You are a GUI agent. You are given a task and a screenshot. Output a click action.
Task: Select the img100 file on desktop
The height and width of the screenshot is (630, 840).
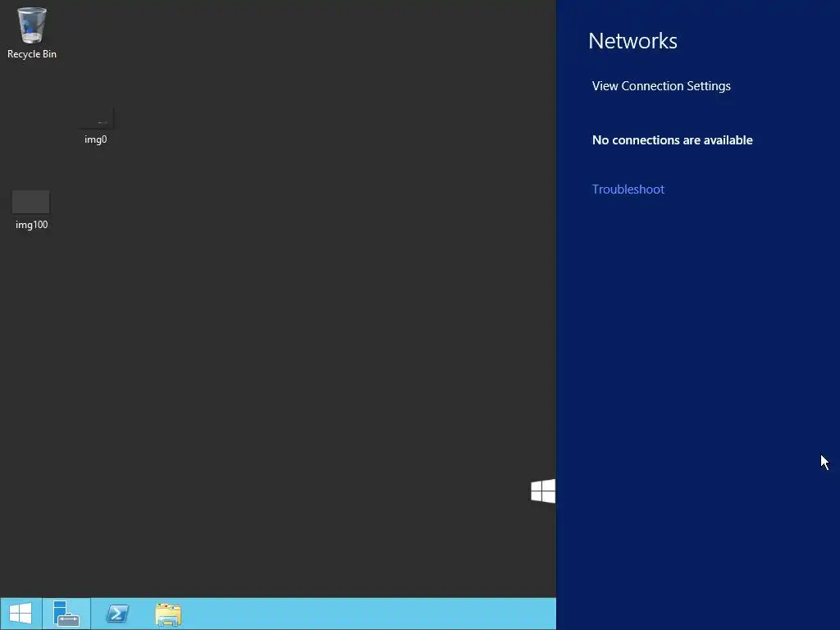[x=31, y=210]
